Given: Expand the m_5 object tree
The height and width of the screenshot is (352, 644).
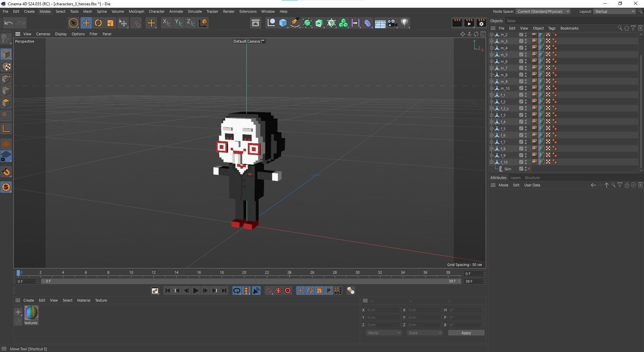Looking at the screenshot, I should point(492,55).
